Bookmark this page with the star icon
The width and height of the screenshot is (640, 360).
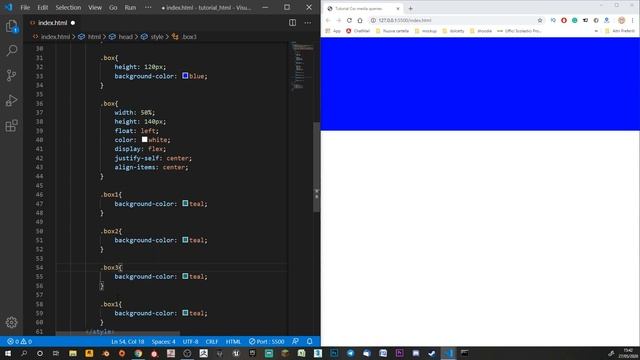(x=540, y=20)
